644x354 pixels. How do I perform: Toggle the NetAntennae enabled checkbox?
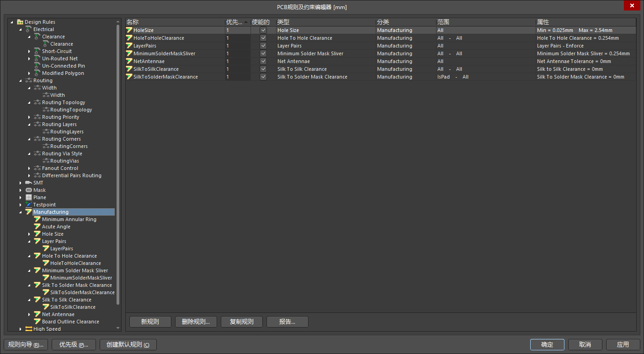click(263, 61)
